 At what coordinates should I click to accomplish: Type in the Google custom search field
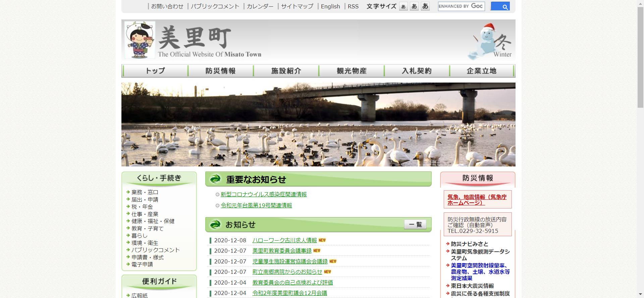(x=461, y=6)
